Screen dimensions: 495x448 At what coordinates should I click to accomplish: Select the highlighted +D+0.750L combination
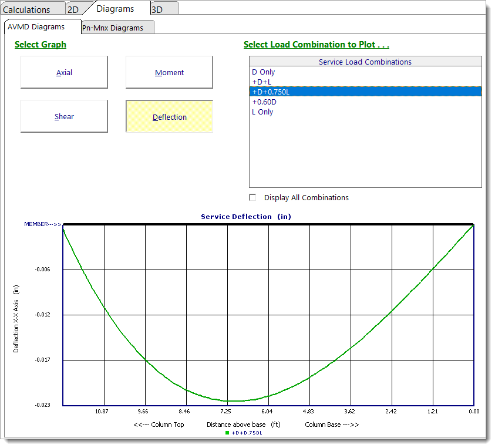pos(271,92)
